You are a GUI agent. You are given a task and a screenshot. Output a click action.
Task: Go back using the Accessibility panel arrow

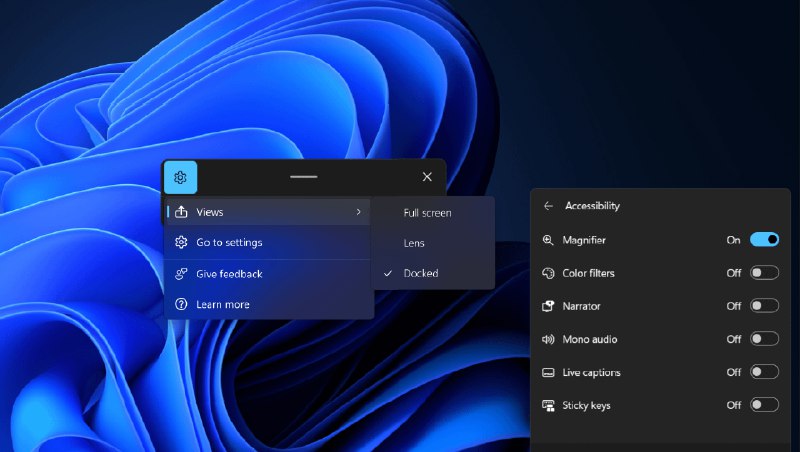(x=548, y=206)
